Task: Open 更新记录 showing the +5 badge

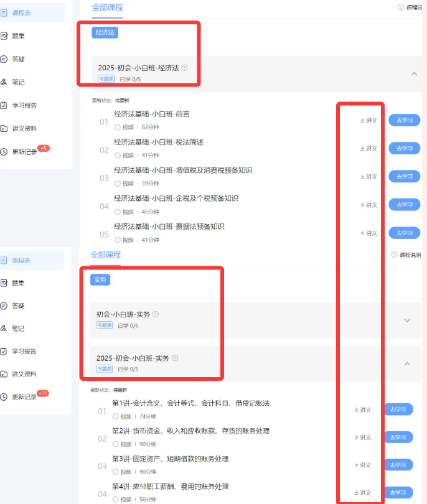Action: click(24, 152)
